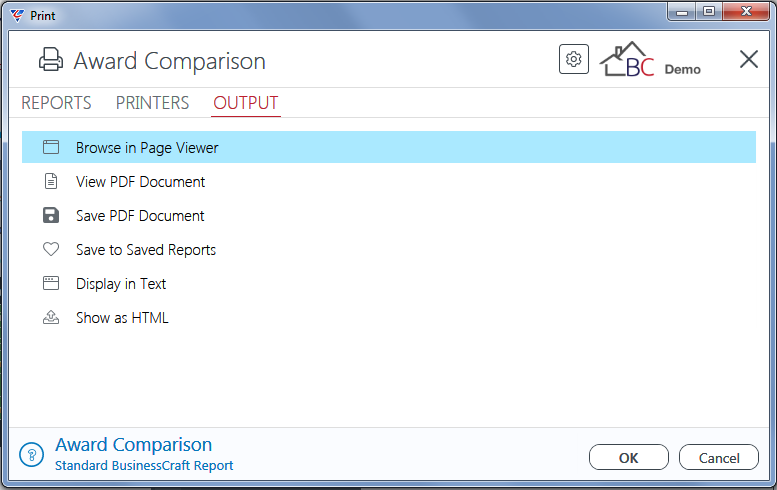Image resolution: width=777 pixels, height=490 pixels.
Task: Click the View PDF Document page icon
Action: [51, 181]
